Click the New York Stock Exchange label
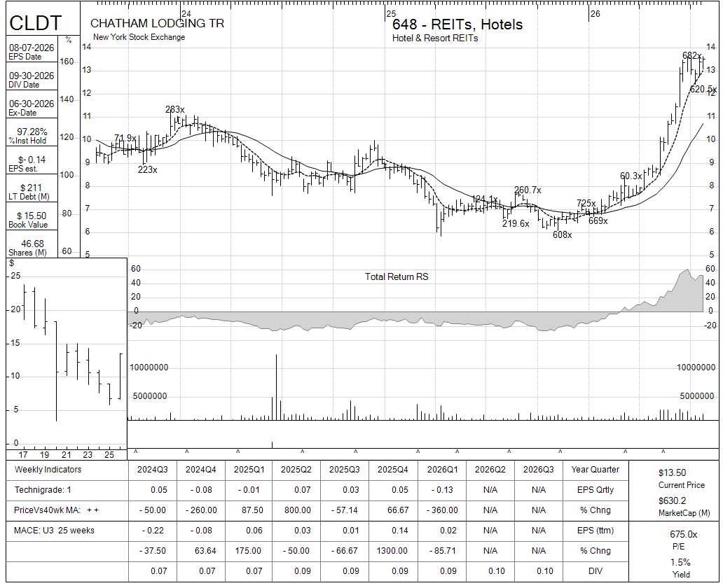The height and width of the screenshot is (588, 723). (139, 37)
